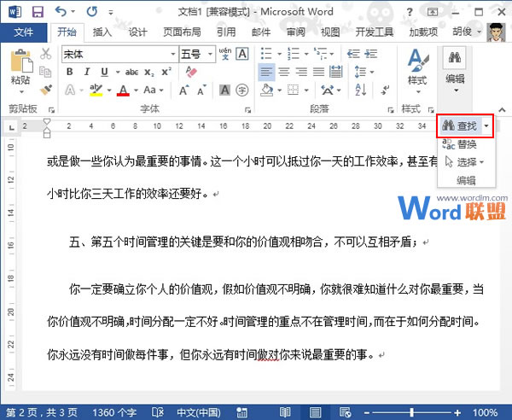Toggle superscript formatting

click(166, 72)
